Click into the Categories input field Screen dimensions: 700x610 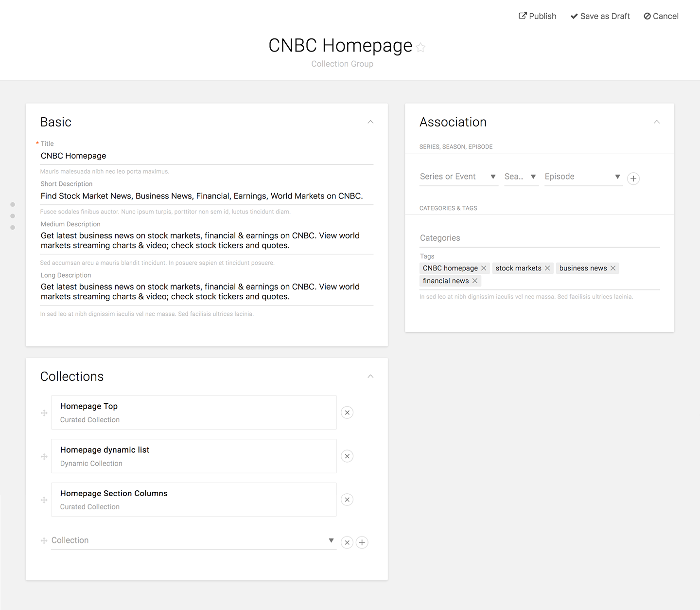tap(539, 238)
